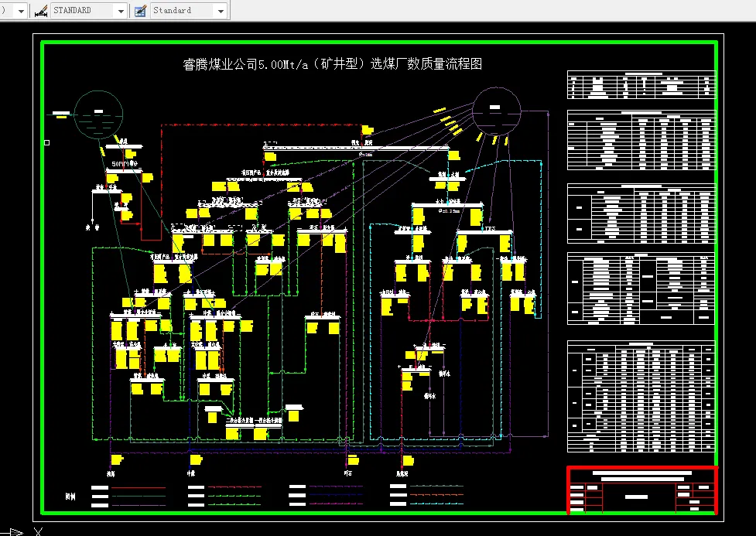Click the 图例 legend label
The width and height of the screenshot is (756, 536).
[x=70, y=496]
